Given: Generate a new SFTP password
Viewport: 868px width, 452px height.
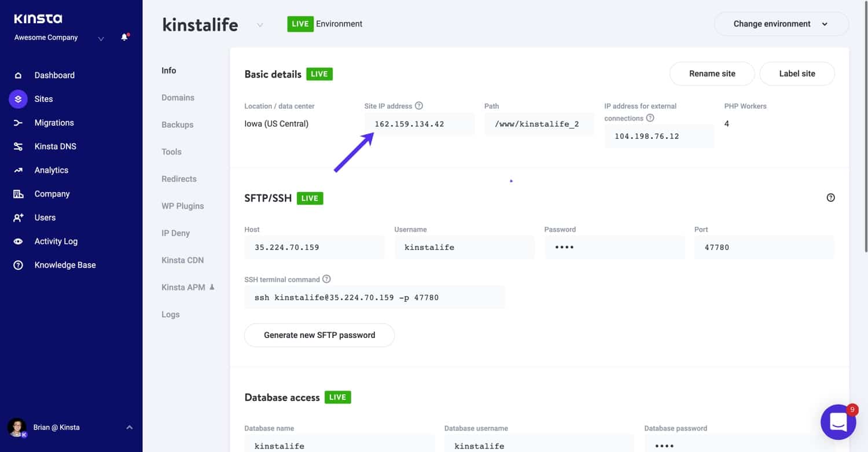Looking at the screenshot, I should click(x=319, y=335).
